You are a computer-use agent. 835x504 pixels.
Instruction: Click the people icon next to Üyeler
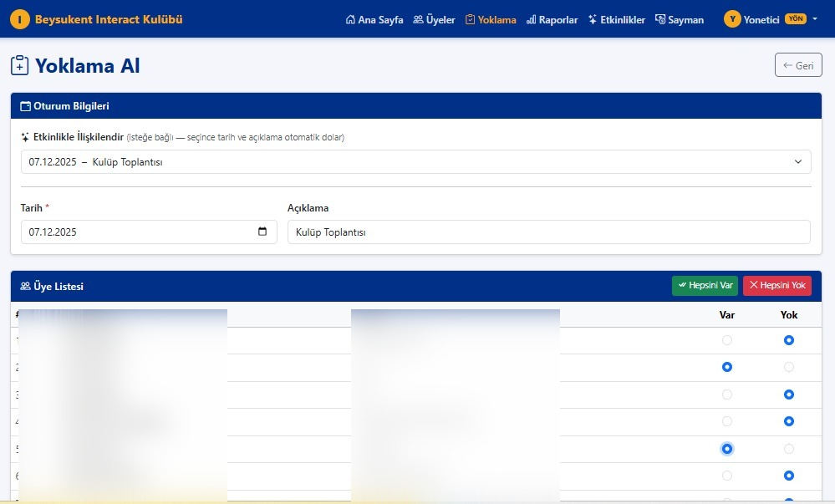pos(418,20)
